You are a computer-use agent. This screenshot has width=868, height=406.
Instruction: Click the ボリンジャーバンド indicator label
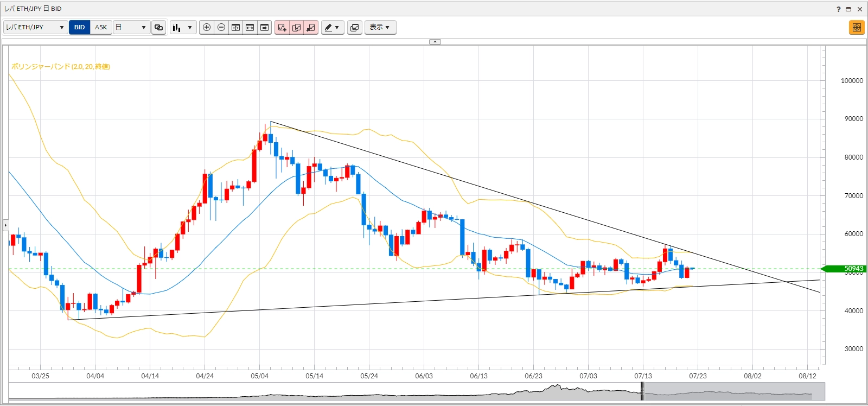coord(61,66)
